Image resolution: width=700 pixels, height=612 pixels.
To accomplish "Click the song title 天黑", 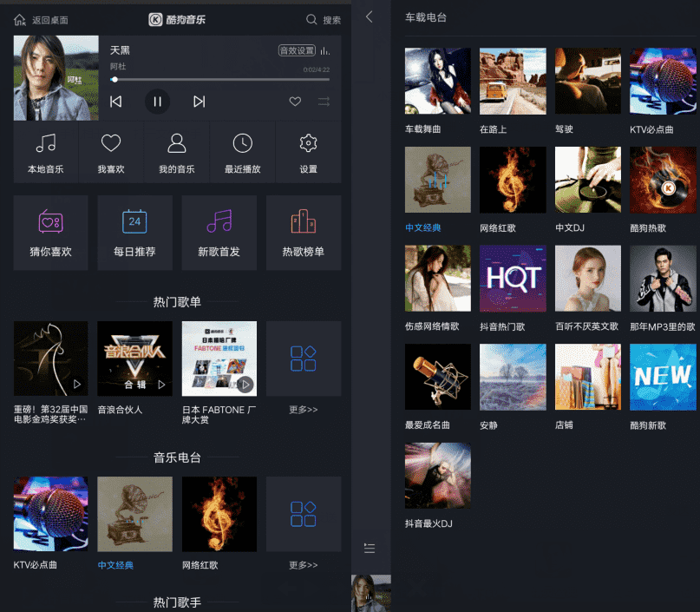I will coord(120,50).
